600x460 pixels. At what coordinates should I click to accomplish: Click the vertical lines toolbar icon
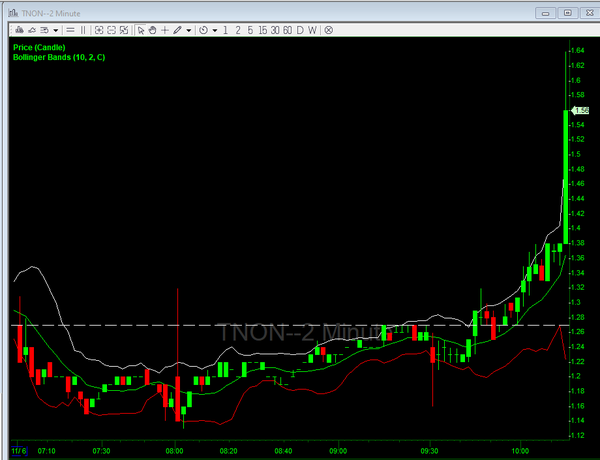pos(82,30)
